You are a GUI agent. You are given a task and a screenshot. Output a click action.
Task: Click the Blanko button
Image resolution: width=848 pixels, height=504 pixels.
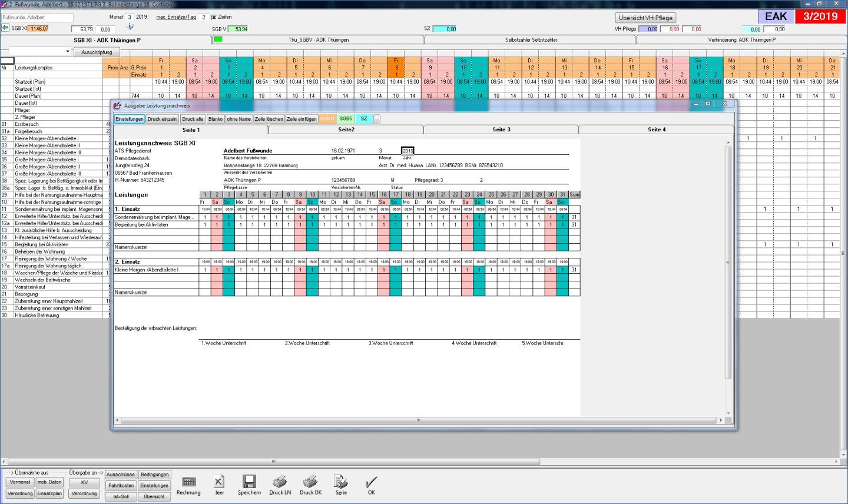tap(216, 119)
